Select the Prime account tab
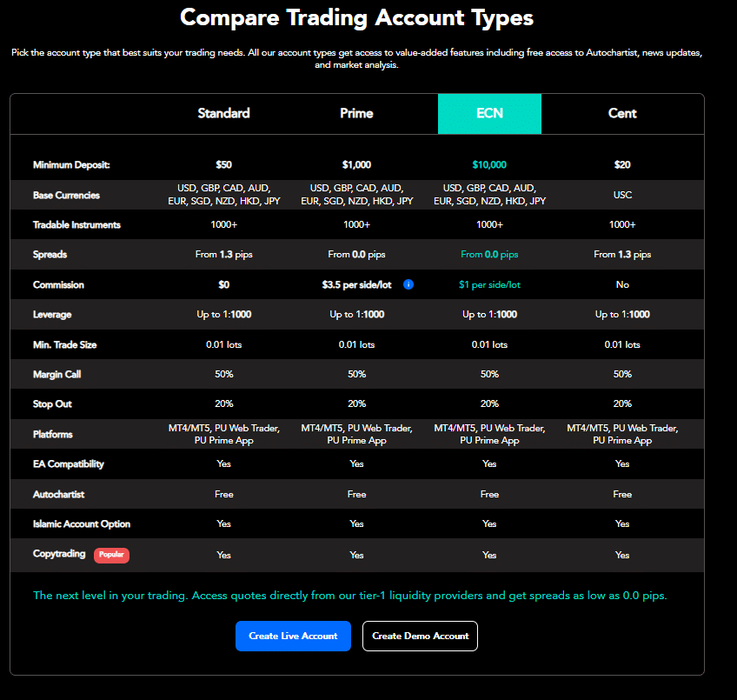The width and height of the screenshot is (737, 700). point(356,113)
